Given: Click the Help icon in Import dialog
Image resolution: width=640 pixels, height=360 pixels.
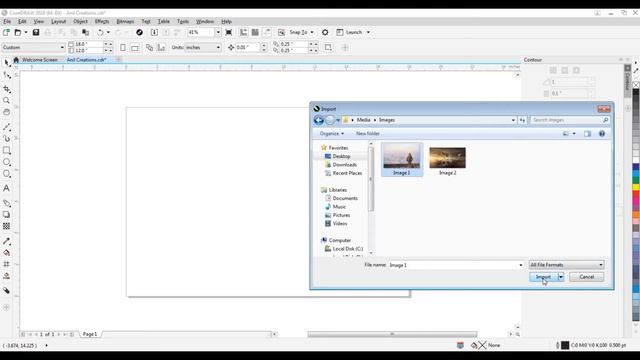Looking at the screenshot, I should pos(602,133).
